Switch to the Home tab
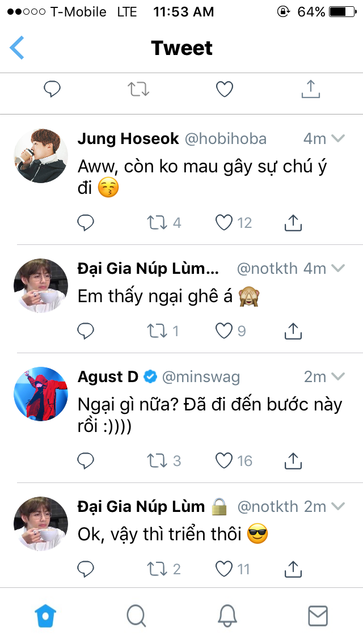The height and width of the screenshot is (644, 363). (x=45, y=616)
